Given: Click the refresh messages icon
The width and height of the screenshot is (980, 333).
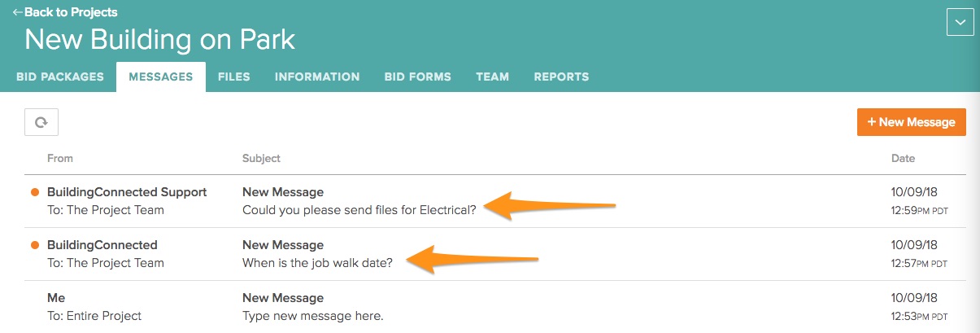Looking at the screenshot, I should click(x=41, y=122).
